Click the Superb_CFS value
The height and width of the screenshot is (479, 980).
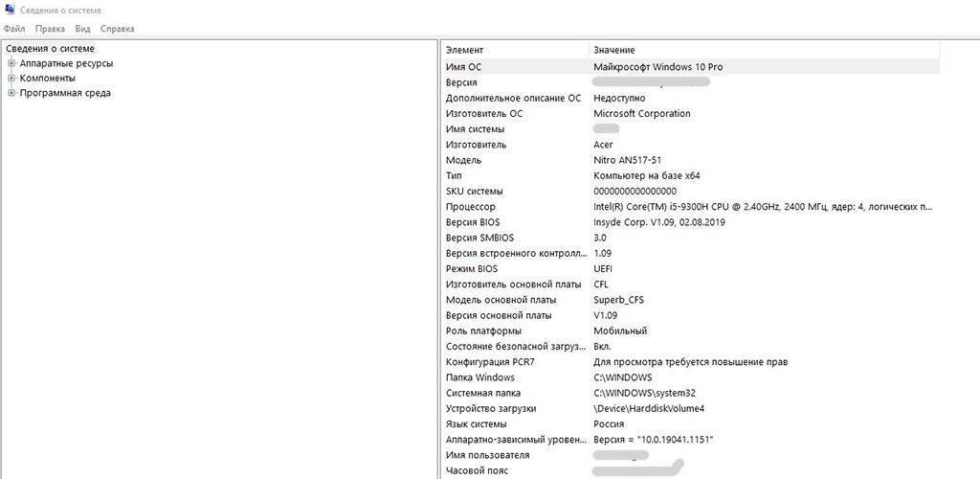point(618,300)
